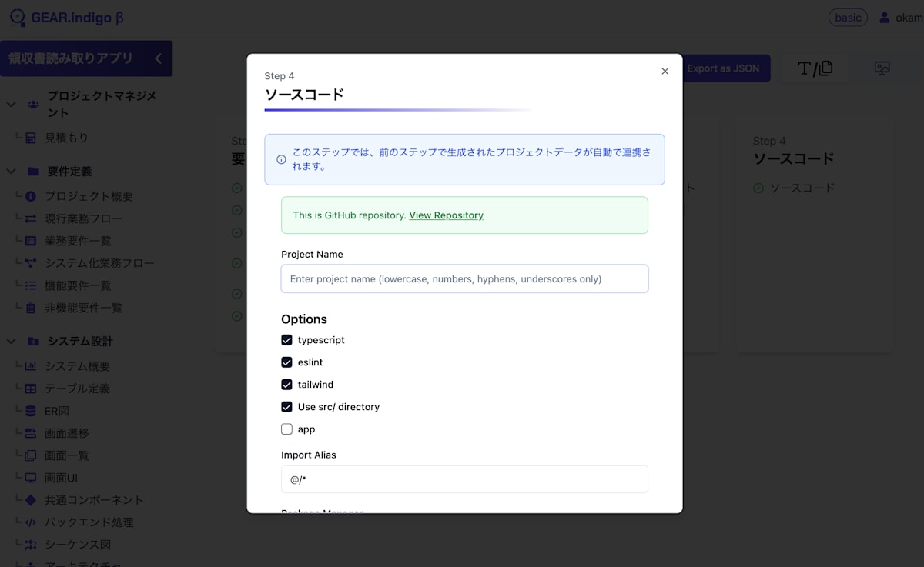Click the Import Alias input field
The image size is (924, 567).
tap(464, 479)
